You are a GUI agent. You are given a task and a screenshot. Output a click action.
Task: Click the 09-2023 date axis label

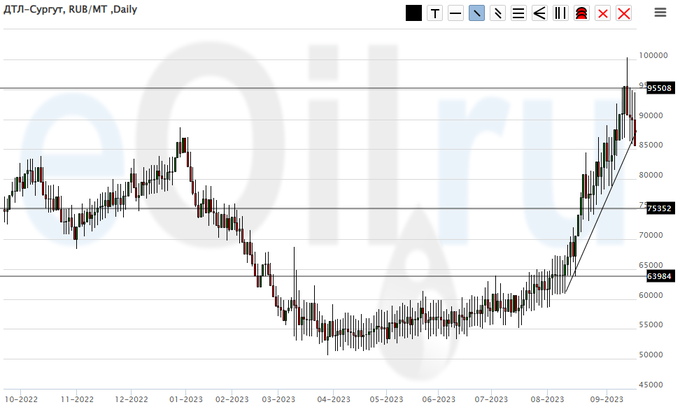[606, 397]
